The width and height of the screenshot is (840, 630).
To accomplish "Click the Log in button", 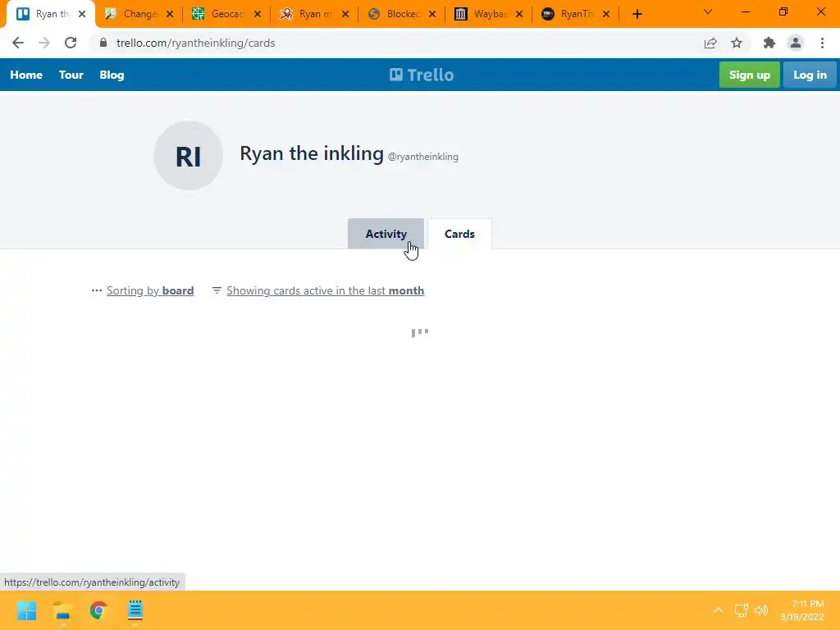I will coord(810,75).
